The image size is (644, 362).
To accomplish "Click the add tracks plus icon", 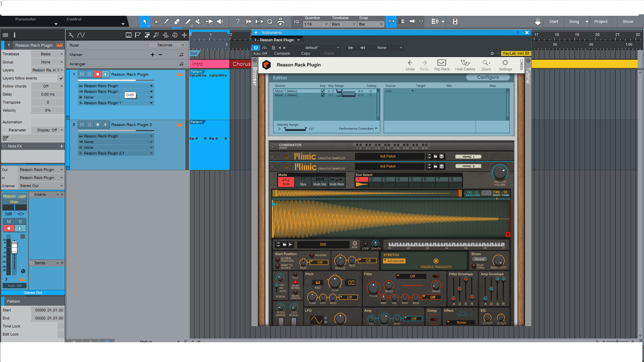I will 184,35.
